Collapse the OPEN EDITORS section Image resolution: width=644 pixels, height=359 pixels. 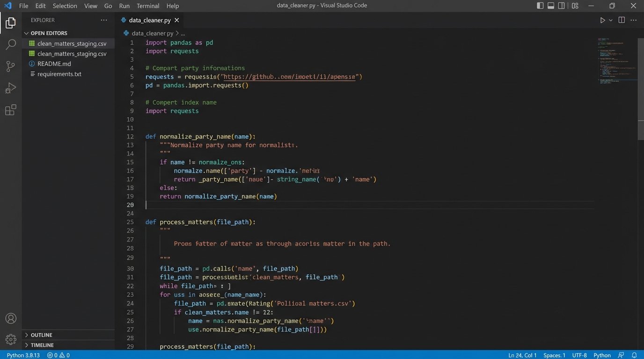click(x=49, y=33)
